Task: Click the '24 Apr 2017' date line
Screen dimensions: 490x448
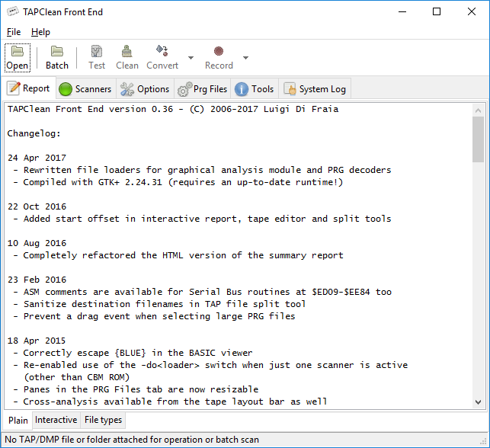Action: (37, 158)
